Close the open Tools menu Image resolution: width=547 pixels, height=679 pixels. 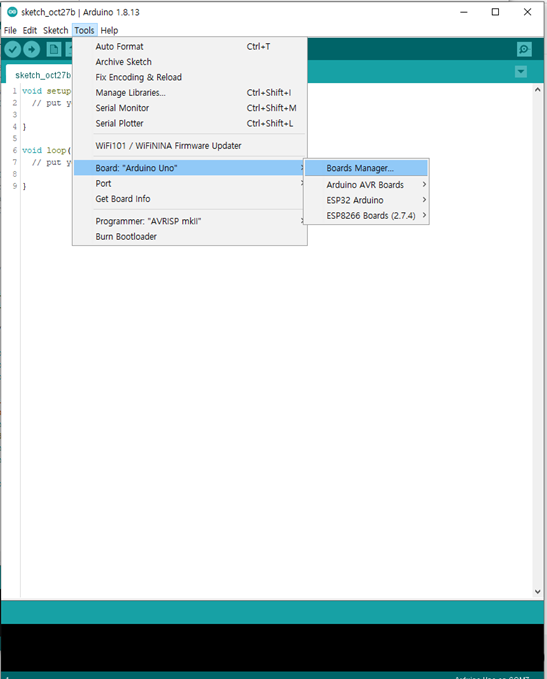[84, 30]
